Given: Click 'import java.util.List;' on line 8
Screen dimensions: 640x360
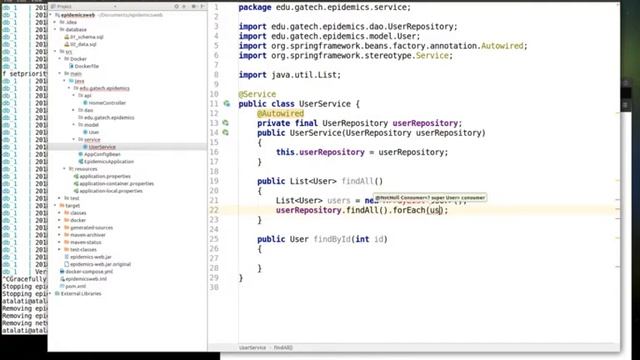Looking at the screenshot, I should (290, 75).
